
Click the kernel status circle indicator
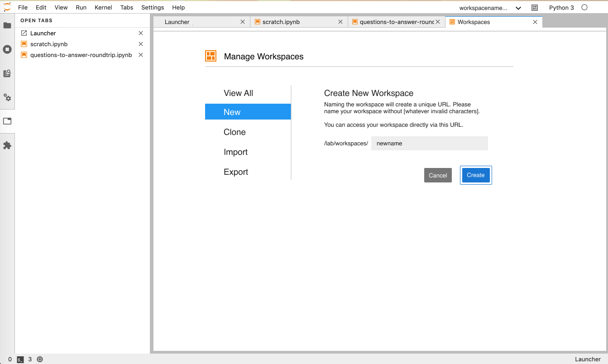(584, 7)
